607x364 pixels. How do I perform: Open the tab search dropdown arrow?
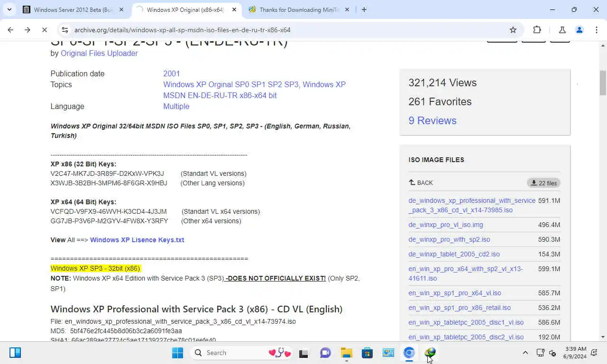[x=9, y=9]
